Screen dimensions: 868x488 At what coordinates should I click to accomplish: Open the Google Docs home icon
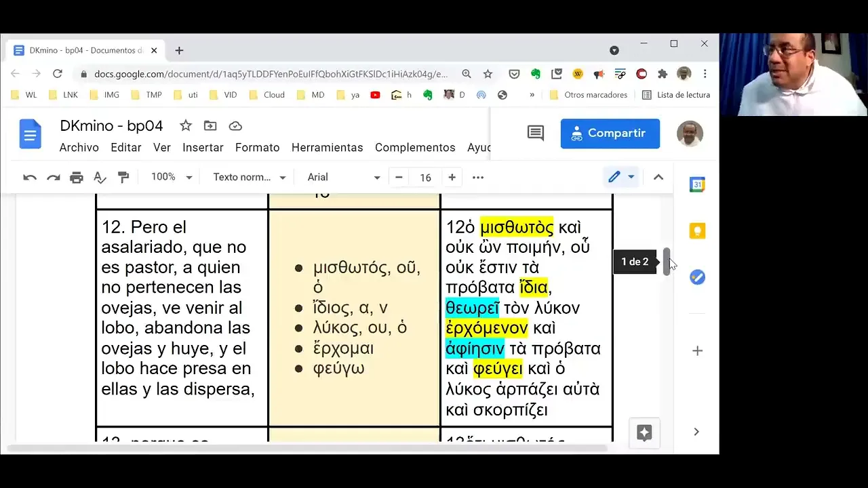click(30, 135)
